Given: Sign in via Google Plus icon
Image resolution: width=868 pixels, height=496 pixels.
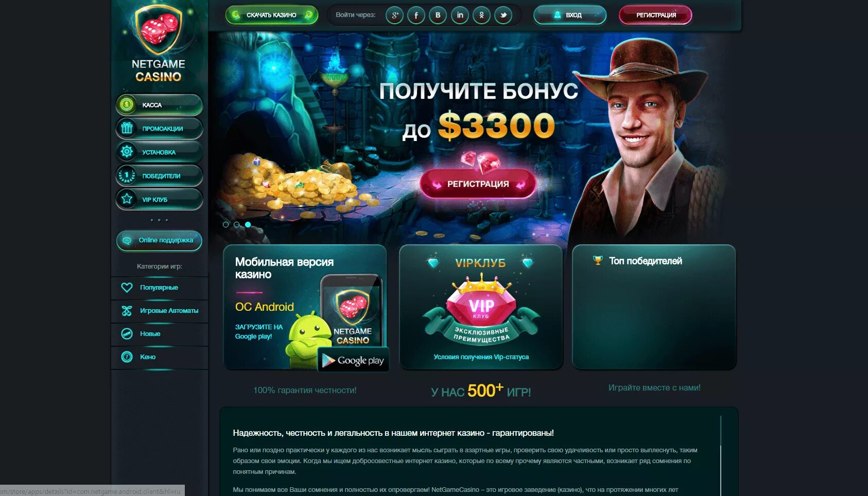Looking at the screenshot, I should coord(394,15).
